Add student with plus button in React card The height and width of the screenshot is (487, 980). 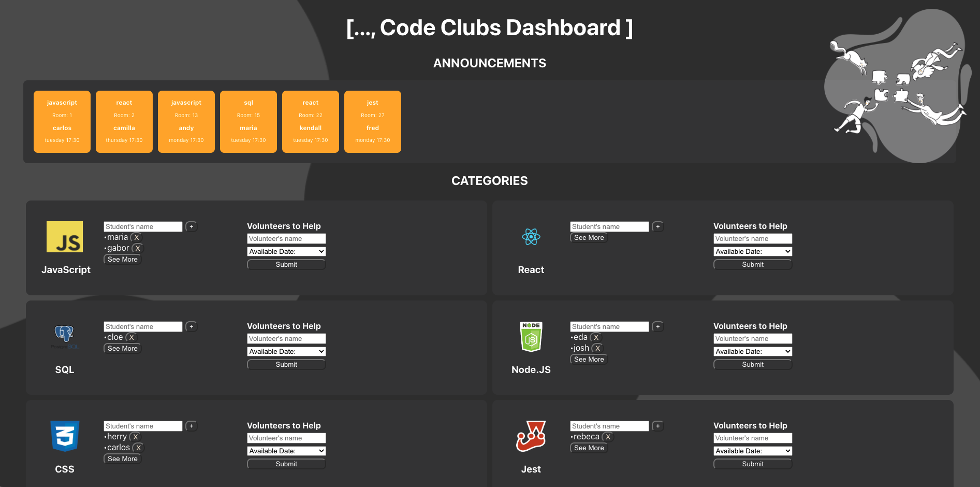point(658,226)
